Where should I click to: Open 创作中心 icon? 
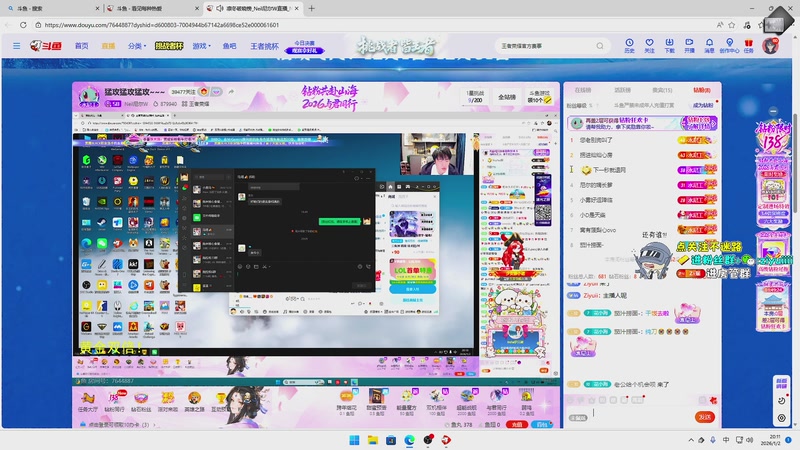[730, 45]
